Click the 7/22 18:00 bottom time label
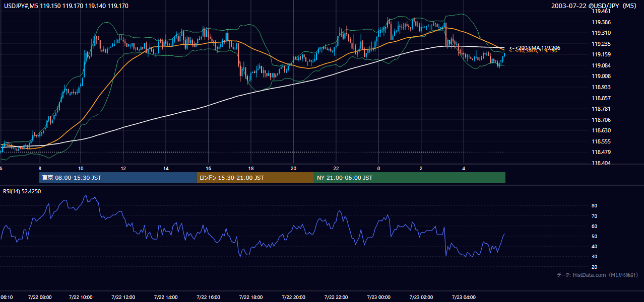 click(x=251, y=297)
